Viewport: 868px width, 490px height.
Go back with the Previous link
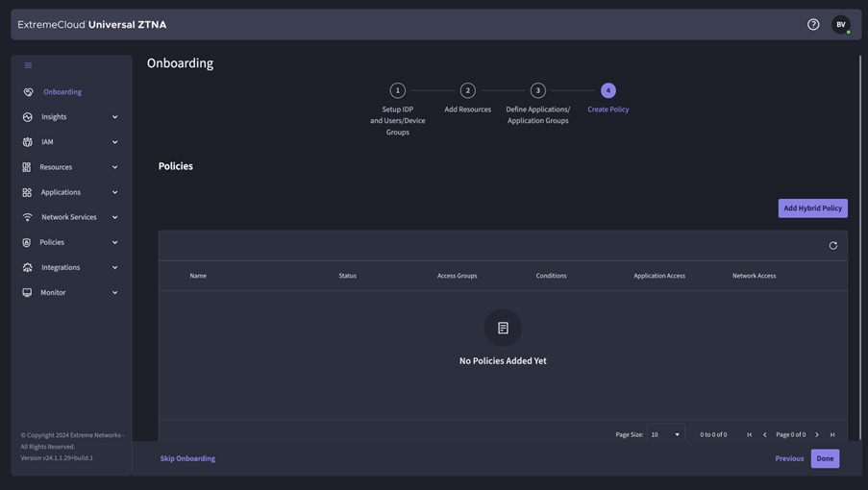tap(789, 459)
